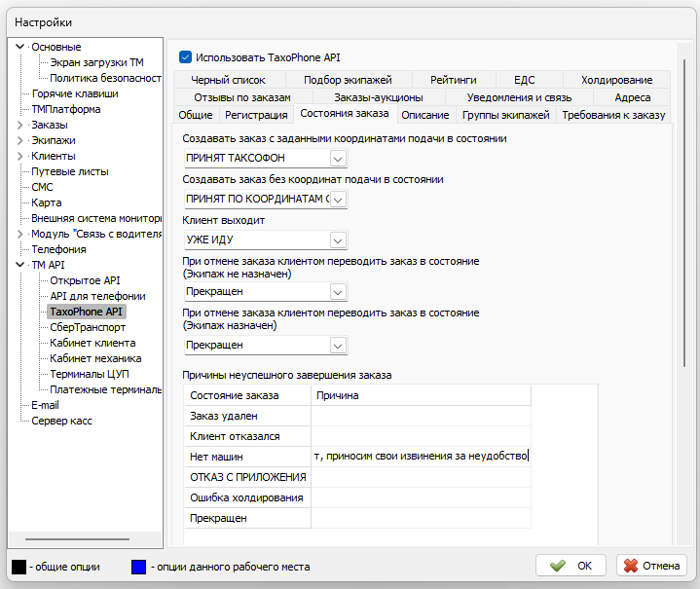Click the Причина cell for Ошибка холдирования
Image resolution: width=700 pixels, height=589 pixels.
pos(421,497)
